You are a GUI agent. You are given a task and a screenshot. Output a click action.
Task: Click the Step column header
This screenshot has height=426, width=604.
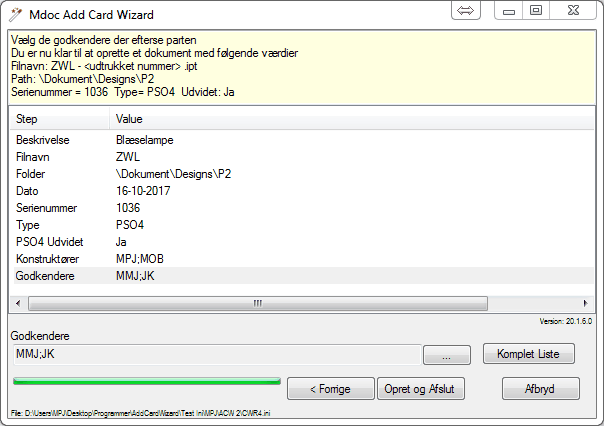point(60,119)
